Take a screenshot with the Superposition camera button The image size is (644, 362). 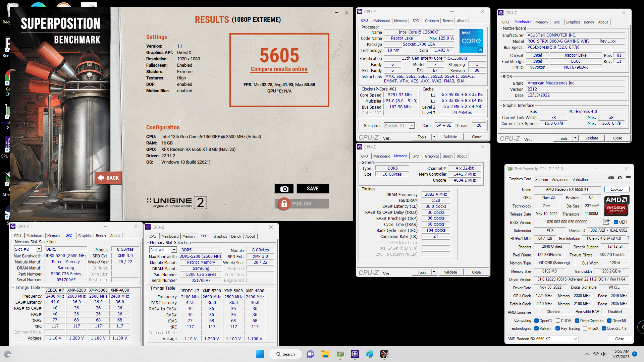pos(284,189)
